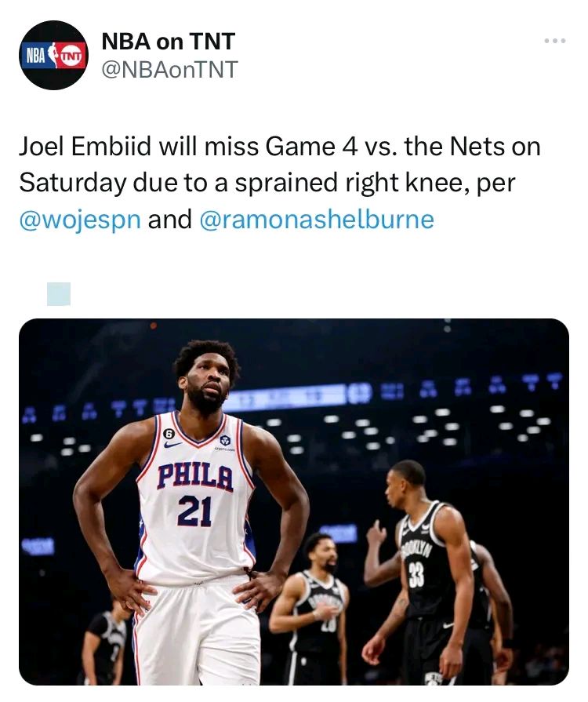This screenshot has height=702, width=588.
Task: Open the @wojespn mention
Action: click(x=80, y=219)
